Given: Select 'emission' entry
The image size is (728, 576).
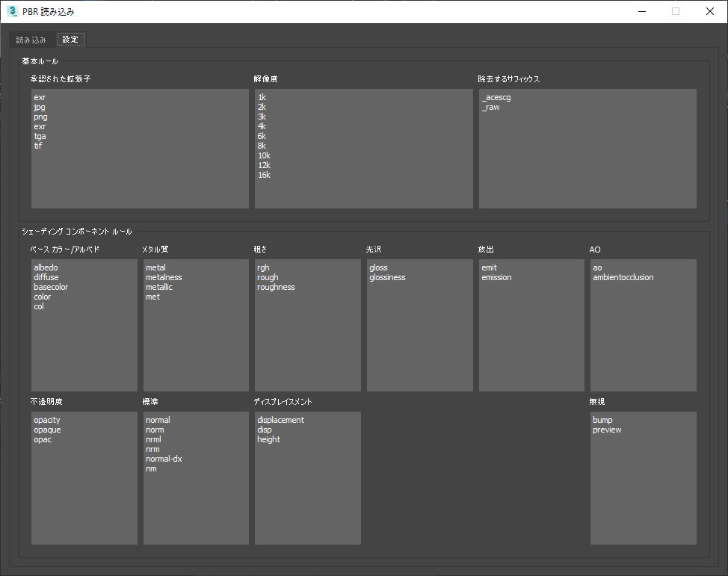Looking at the screenshot, I should click(496, 278).
